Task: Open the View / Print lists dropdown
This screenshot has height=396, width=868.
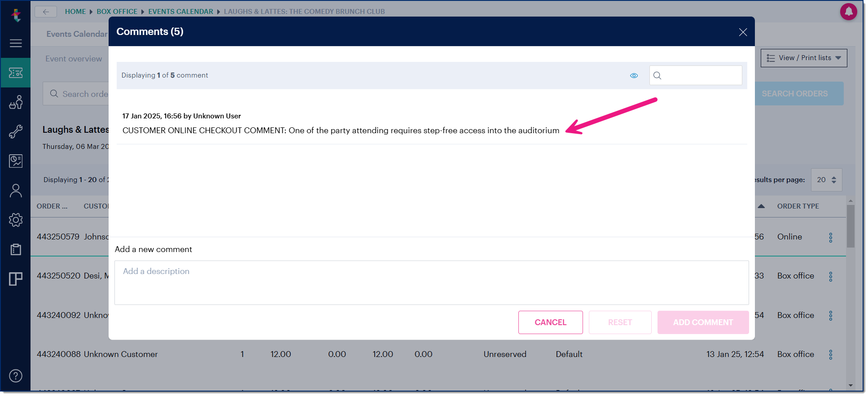Action: [x=803, y=58]
